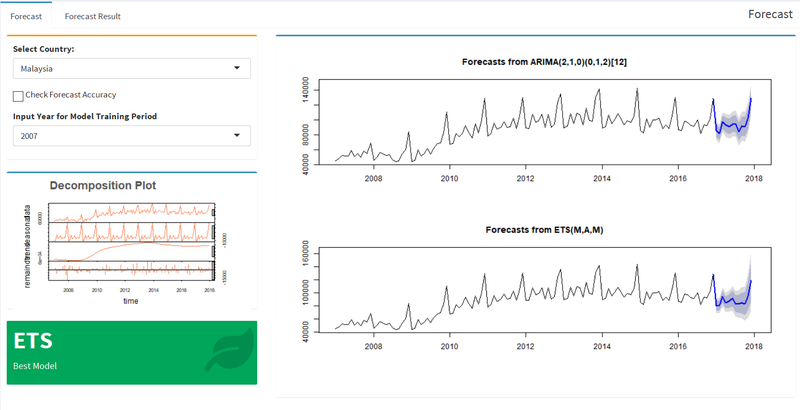Image resolution: width=800 pixels, height=410 pixels.
Task: Expand the training period year dropdown showing 2007
Action: (132, 136)
